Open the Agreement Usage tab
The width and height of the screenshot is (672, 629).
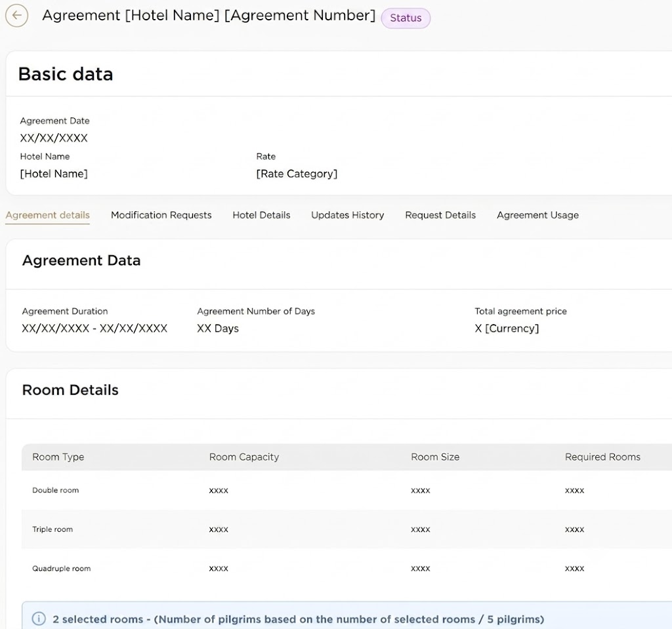pos(537,215)
